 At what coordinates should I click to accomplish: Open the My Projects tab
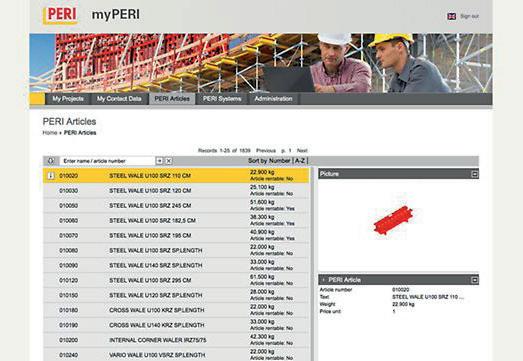click(68, 99)
